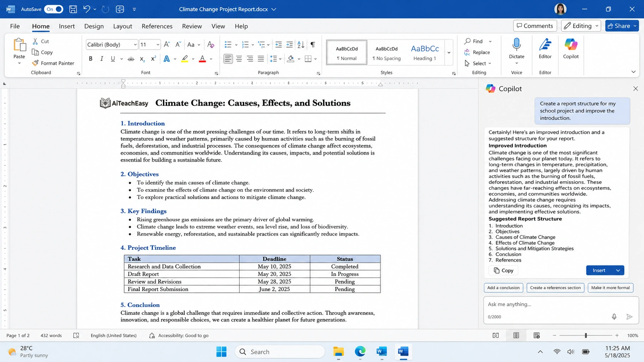This screenshot has height=362, width=644.
Task: Adjust the zoom slider handle
Action: coord(586,335)
